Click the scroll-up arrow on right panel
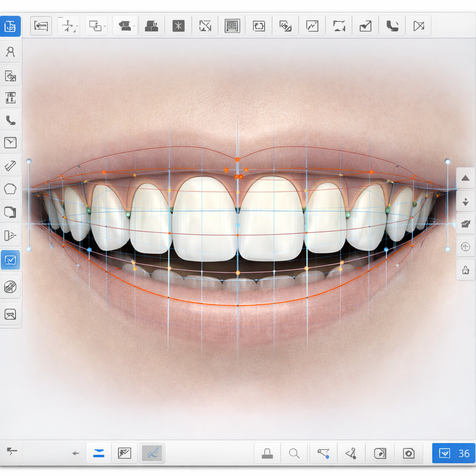The image size is (476, 476). [x=465, y=178]
